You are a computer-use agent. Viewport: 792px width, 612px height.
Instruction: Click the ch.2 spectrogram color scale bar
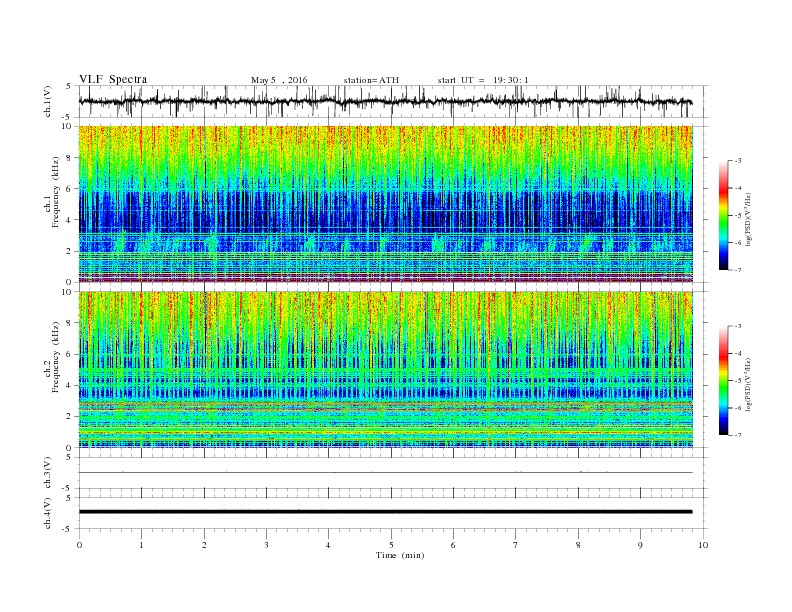tap(724, 380)
